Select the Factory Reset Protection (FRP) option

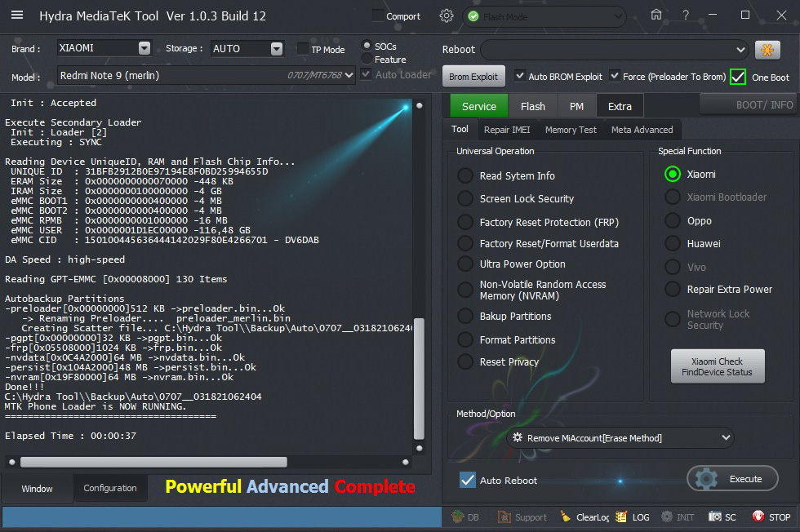tap(465, 222)
